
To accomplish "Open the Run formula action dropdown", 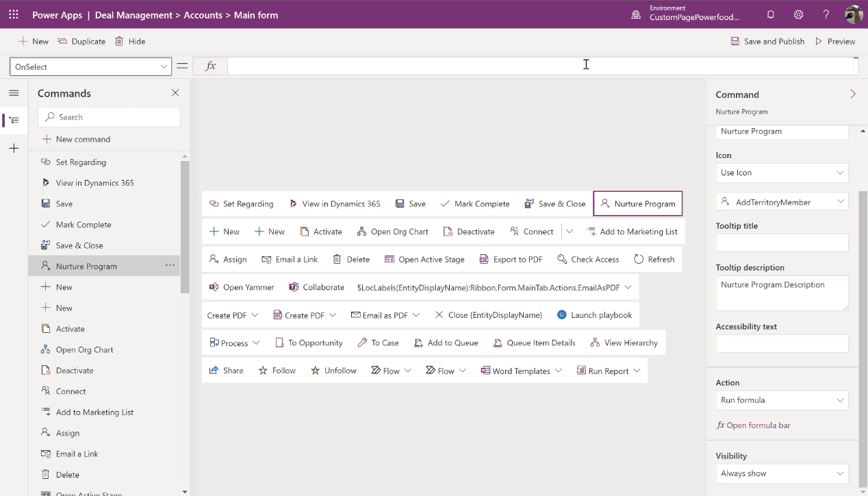I will pos(782,400).
